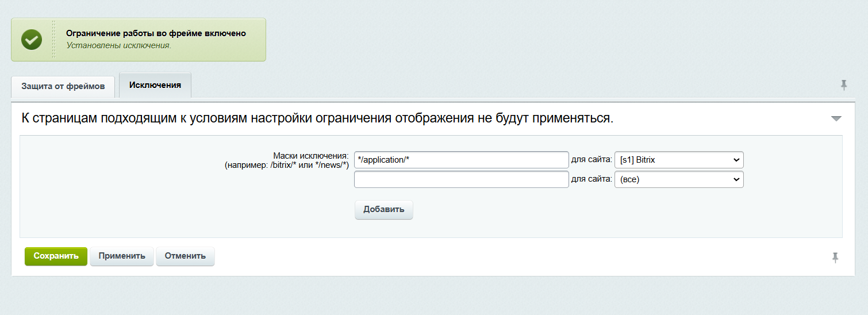Click the section heading about exclusion conditions

pos(317,118)
